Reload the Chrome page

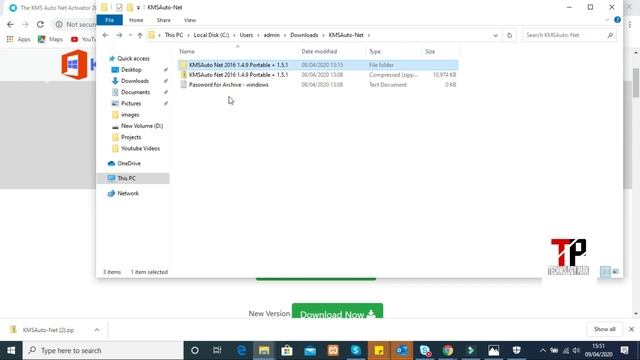40,24
